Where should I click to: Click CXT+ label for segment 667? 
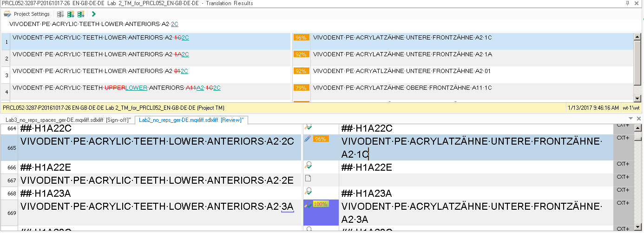623,177
